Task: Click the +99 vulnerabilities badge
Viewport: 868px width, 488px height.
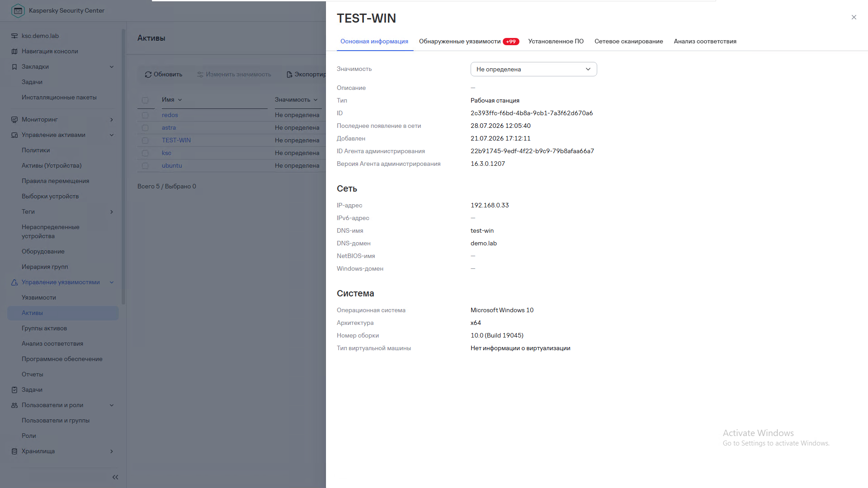Action: [511, 42]
